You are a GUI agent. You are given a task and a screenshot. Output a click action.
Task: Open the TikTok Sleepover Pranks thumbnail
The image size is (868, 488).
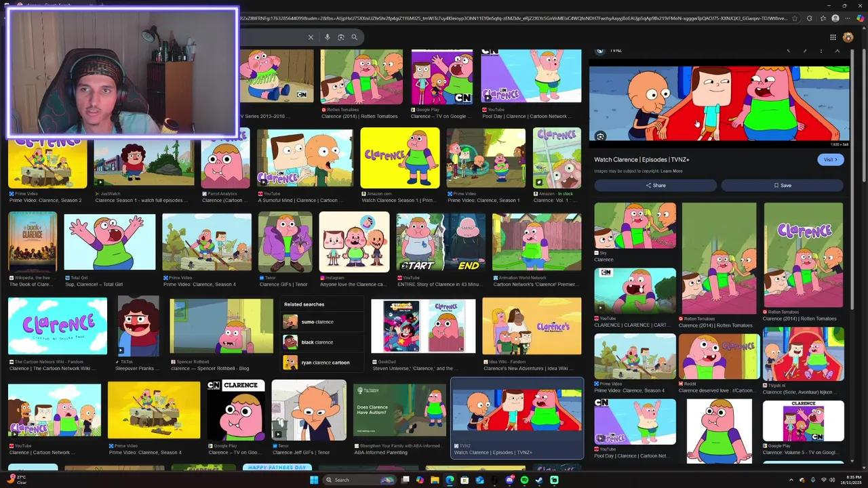tap(138, 326)
